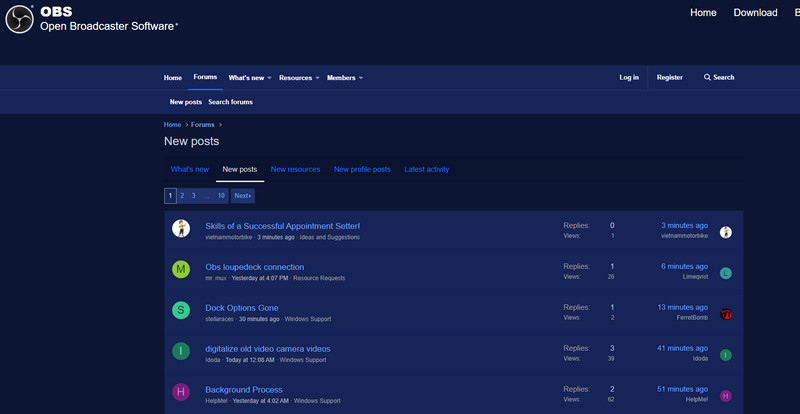The width and height of the screenshot is (800, 414).
Task: Click Limeqvist username under 6 minutes ago
Action: click(x=695, y=277)
